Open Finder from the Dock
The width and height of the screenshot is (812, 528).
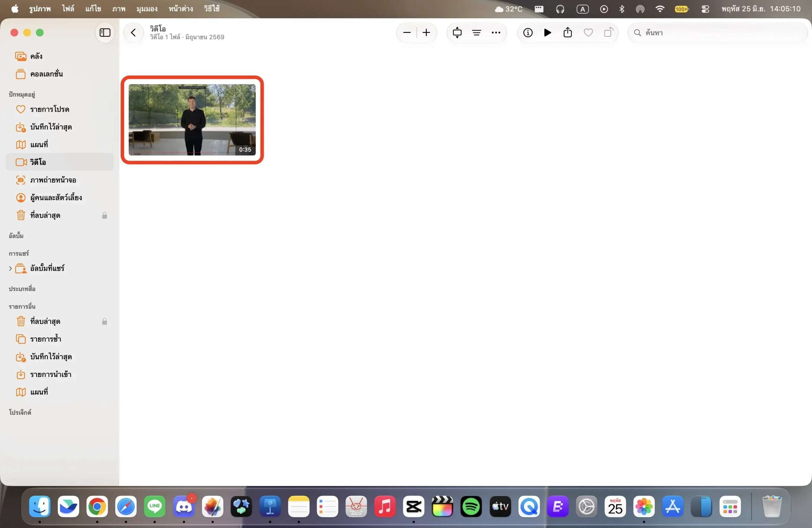tap(40, 506)
